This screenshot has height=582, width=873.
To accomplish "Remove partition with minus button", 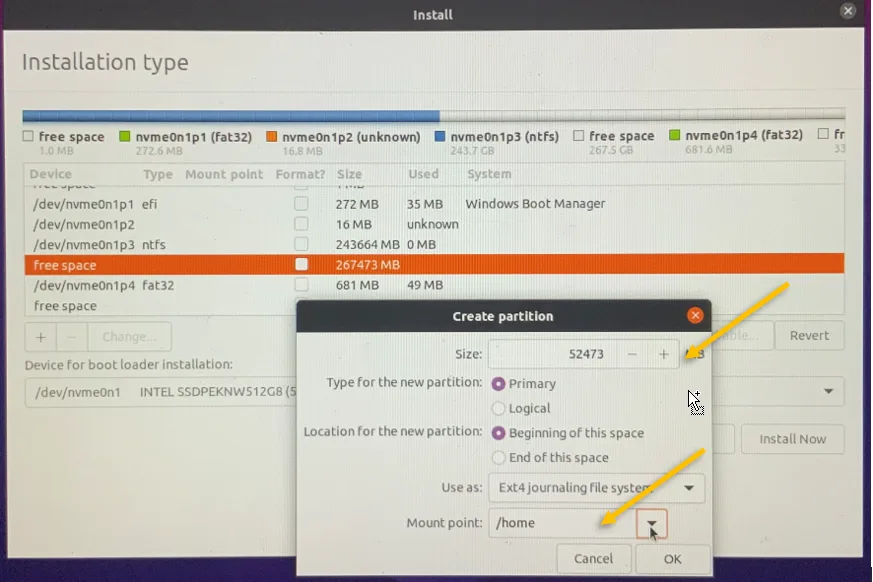I will click(x=72, y=337).
